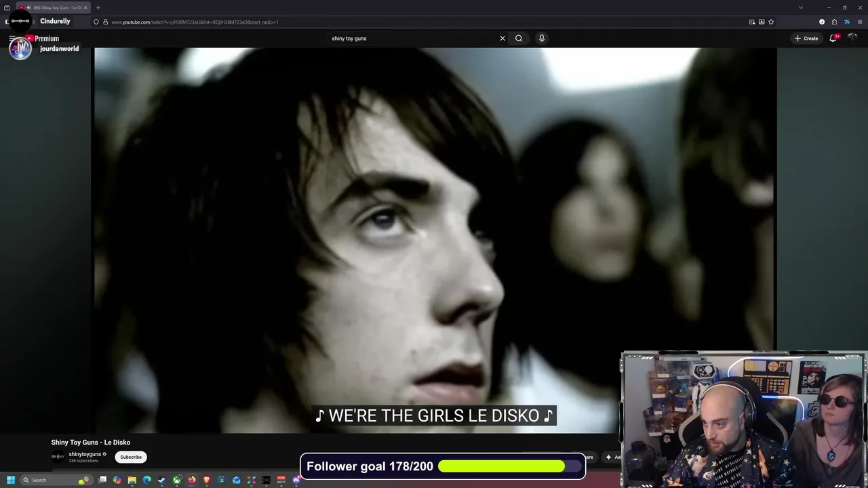This screenshot has height=488, width=868.
Task: Open the extensions puzzle icon
Action: click(834, 22)
